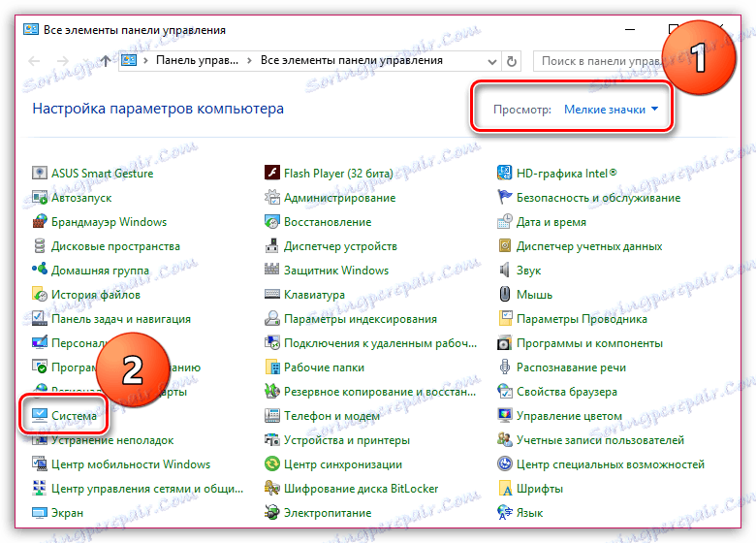Click the Электропитание icon
This screenshot has width=756, height=543.
point(272,512)
